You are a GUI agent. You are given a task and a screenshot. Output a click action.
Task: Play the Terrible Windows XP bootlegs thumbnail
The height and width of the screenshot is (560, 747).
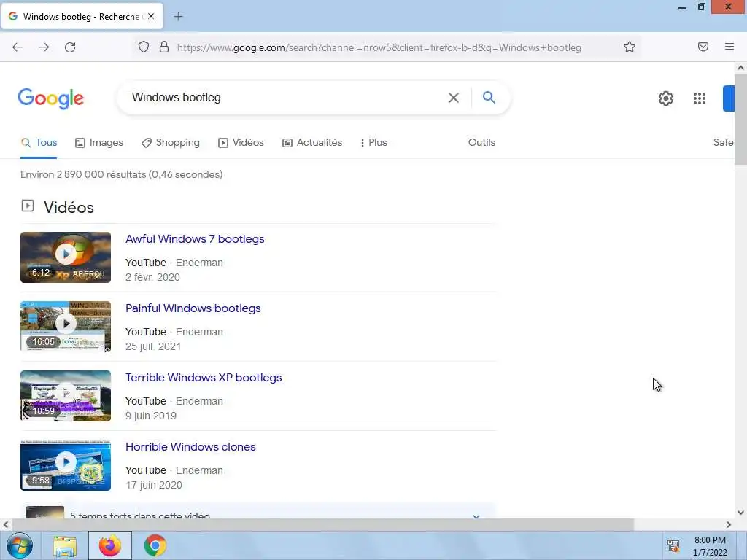[66, 396]
